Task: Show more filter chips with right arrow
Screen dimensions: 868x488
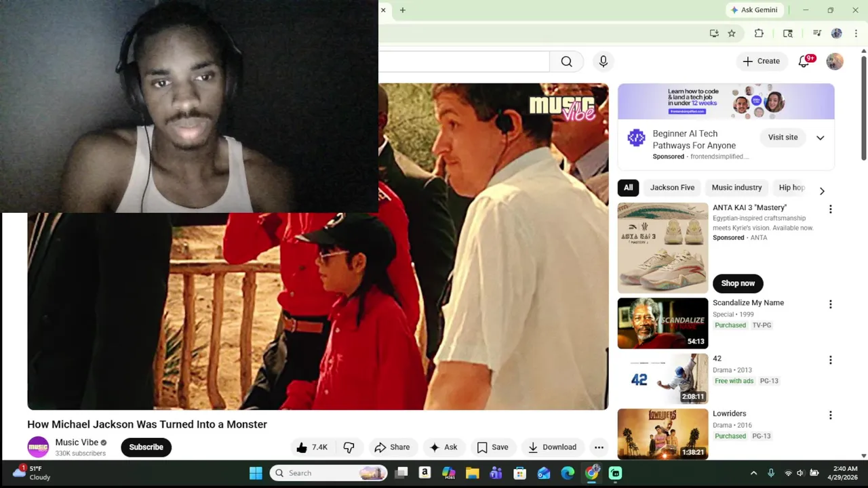Action: tap(822, 191)
